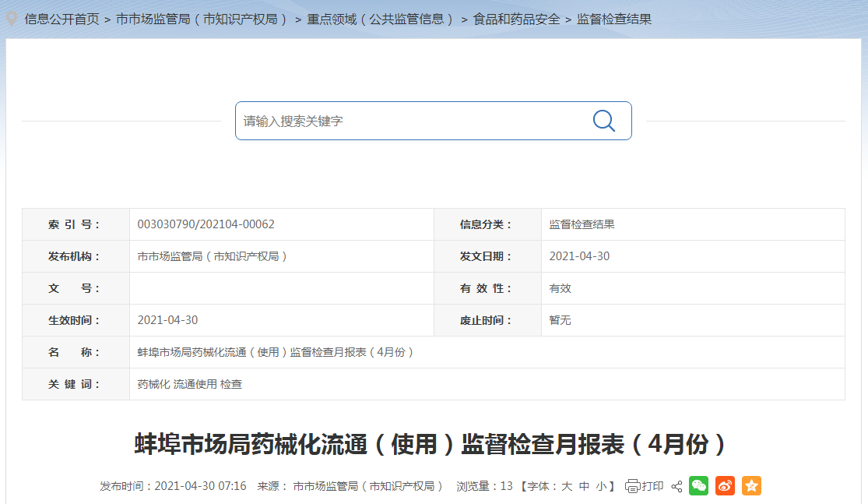Open 重点领域（公共监管信息） breadcrumb link
Screen dimensions: 868x504
[x=381, y=19]
